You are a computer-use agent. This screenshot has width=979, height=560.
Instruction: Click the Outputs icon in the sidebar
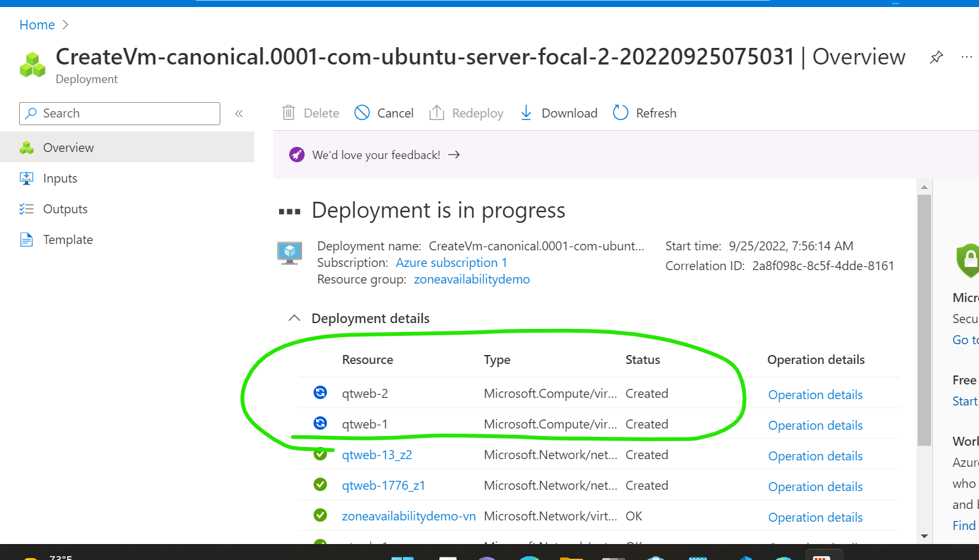[x=27, y=209]
